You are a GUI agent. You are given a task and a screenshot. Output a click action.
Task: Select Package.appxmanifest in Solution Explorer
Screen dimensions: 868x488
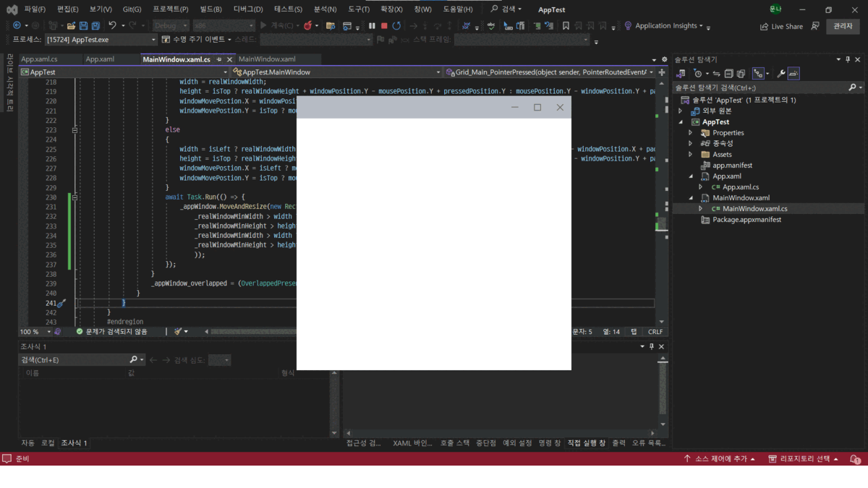click(746, 220)
